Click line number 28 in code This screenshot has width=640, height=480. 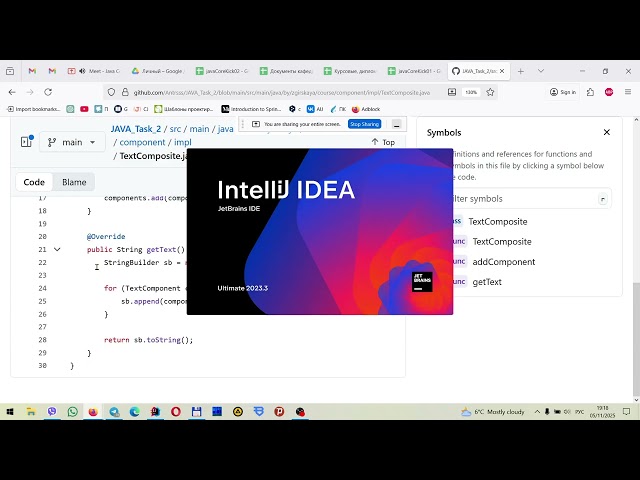coord(42,340)
